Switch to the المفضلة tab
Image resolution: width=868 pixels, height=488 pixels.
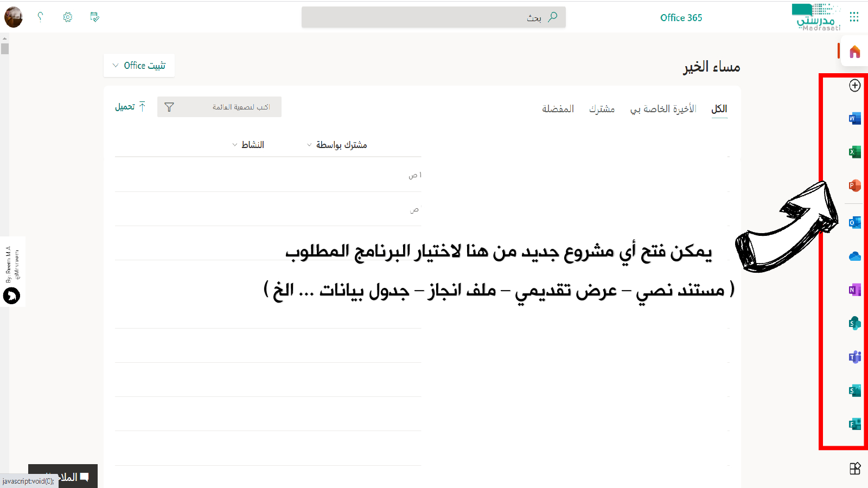(x=558, y=109)
